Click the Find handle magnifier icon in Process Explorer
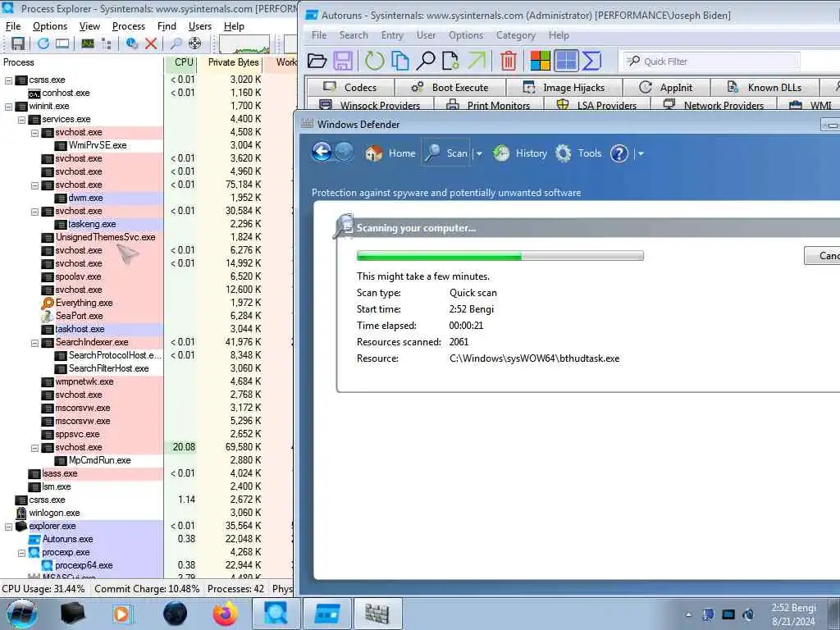This screenshot has height=630, width=840. pos(176,44)
